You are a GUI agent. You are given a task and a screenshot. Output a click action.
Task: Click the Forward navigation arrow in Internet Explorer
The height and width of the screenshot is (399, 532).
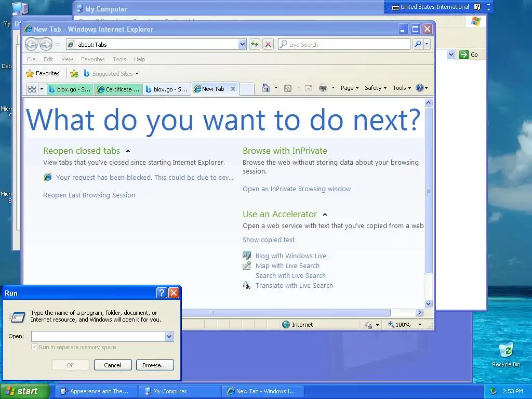[x=46, y=44]
